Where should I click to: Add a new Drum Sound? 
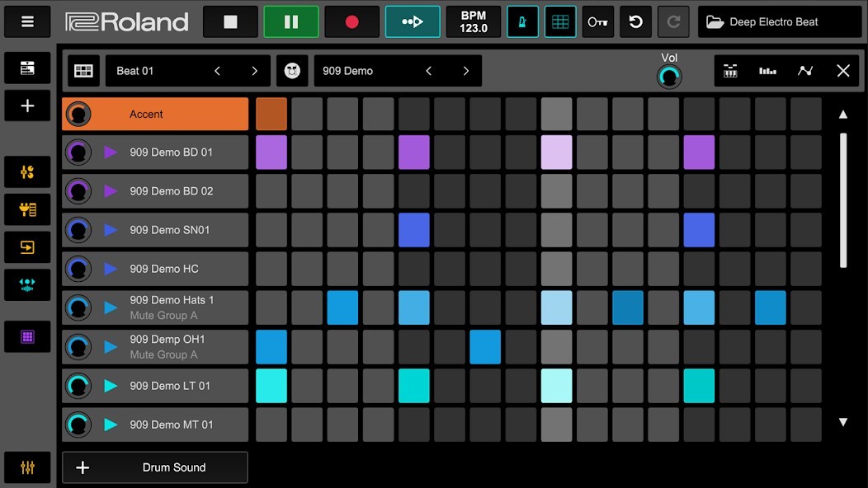[155, 467]
